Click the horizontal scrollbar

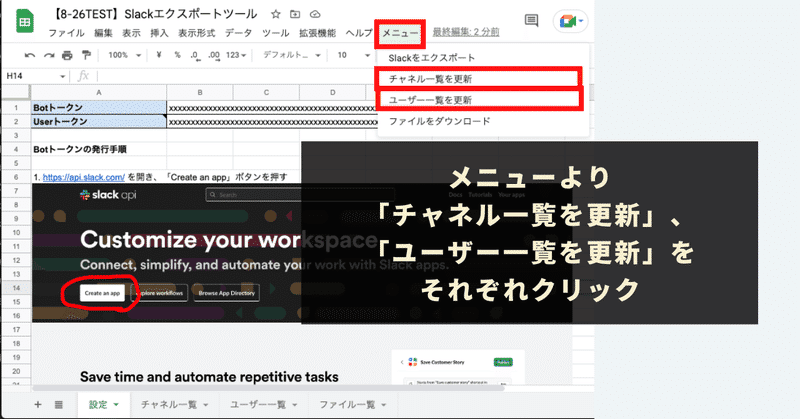pyautogui.click(x=268, y=388)
